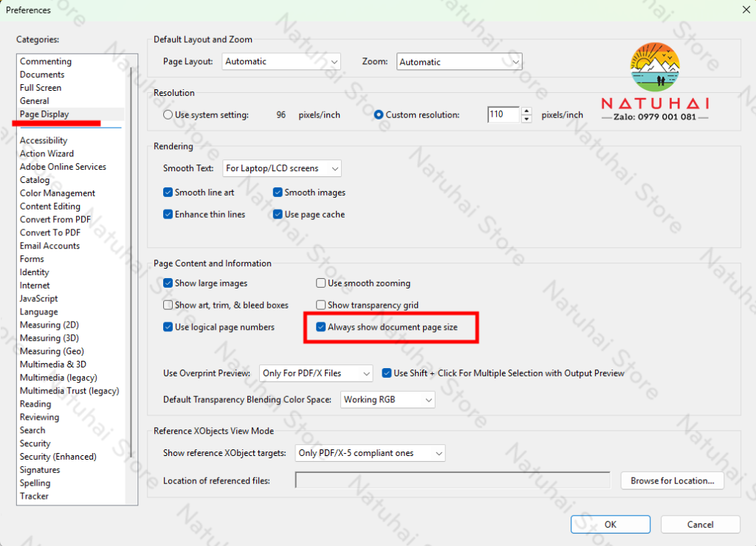Screen dimensions: 756x546
Task: Toggle Enhance thin lines checkbox
Action: [x=168, y=214]
